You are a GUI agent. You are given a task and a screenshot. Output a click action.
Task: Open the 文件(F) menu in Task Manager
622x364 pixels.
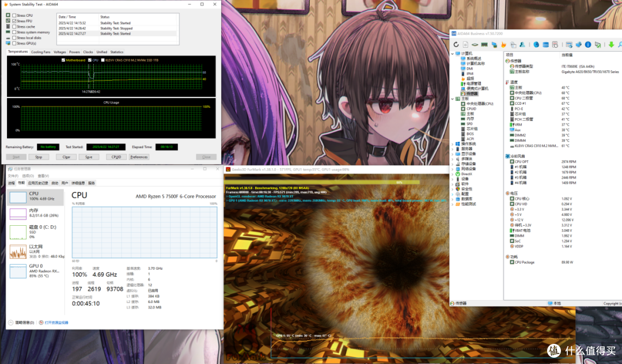(13, 176)
